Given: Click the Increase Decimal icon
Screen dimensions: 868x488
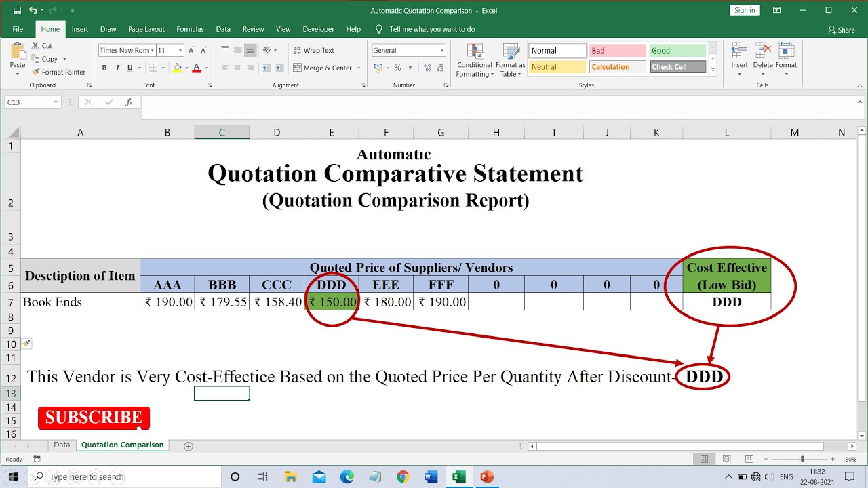Looking at the screenshot, I should [427, 68].
